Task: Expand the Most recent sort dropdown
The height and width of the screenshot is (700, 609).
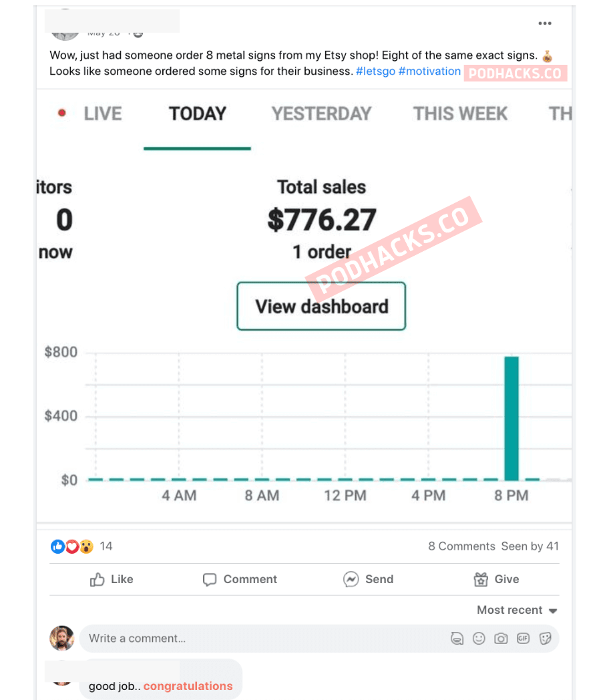Action: 517,610
